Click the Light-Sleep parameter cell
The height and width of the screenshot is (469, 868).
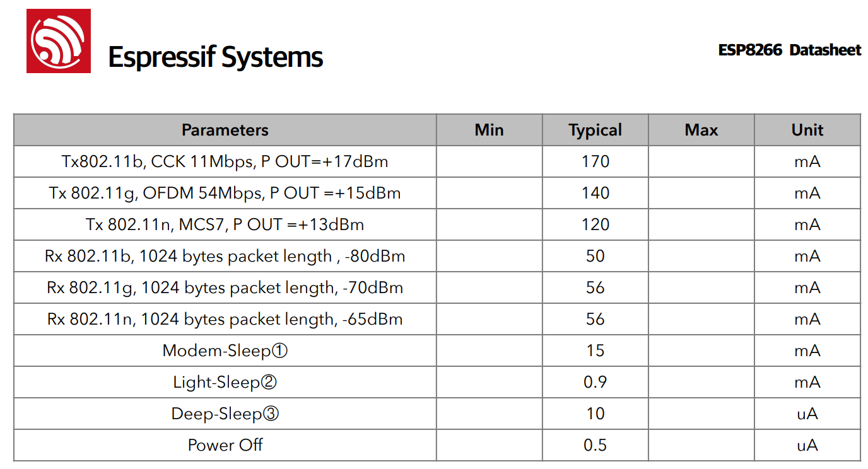point(225,382)
